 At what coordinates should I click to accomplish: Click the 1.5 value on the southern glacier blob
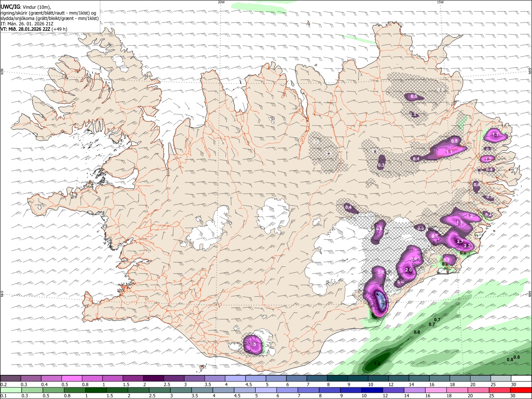(252, 345)
